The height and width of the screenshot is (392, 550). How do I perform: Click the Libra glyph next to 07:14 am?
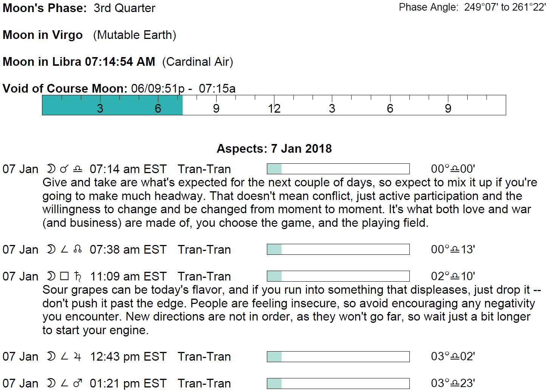77,169
